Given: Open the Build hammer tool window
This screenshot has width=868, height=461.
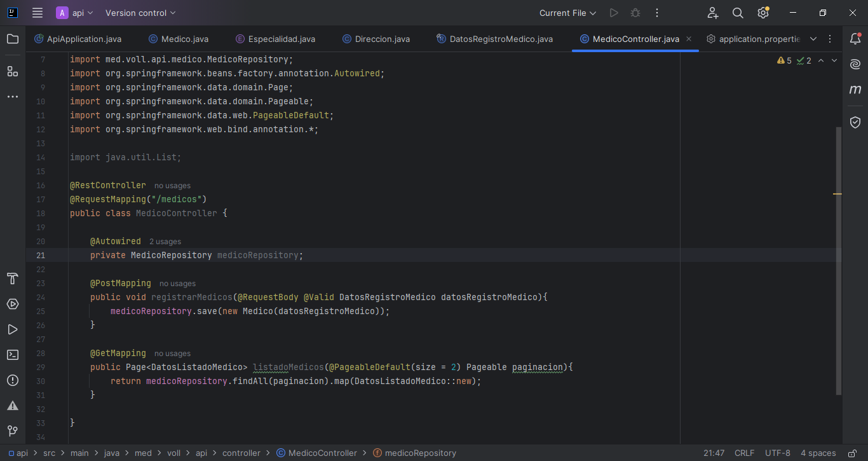Looking at the screenshot, I should [x=13, y=279].
